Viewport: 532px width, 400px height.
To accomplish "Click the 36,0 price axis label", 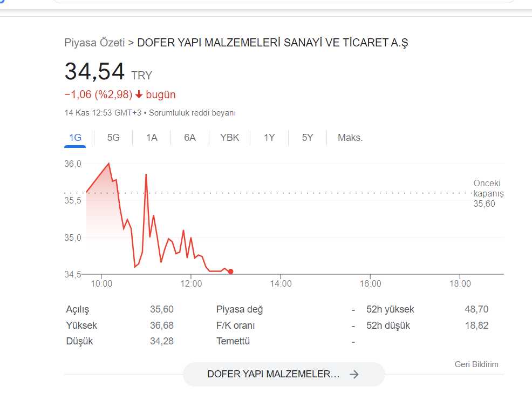I will 73,164.
